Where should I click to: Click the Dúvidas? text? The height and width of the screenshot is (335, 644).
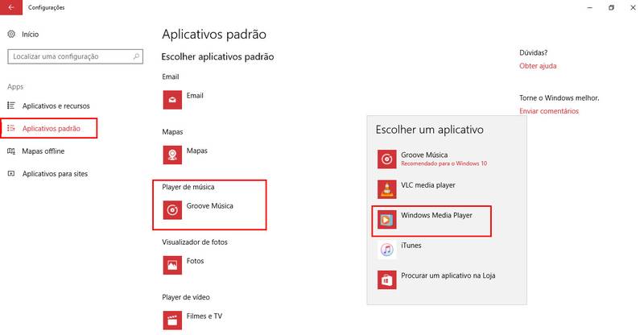[x=533, y=52]
